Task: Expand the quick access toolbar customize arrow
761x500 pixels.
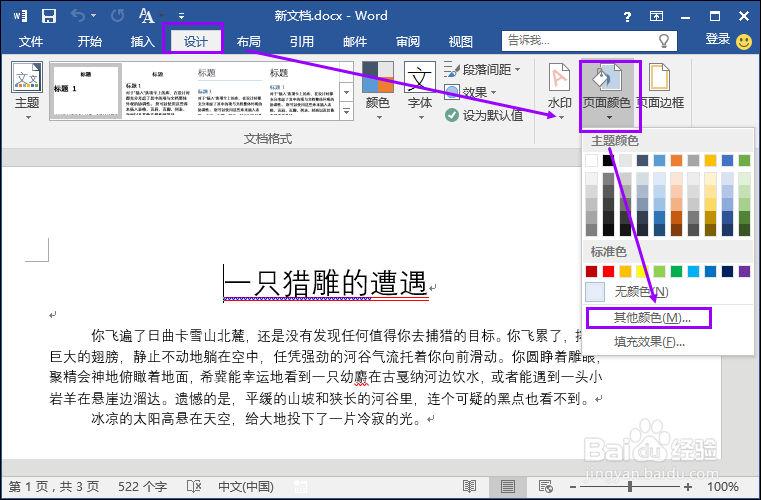Action: pos(181,16)
